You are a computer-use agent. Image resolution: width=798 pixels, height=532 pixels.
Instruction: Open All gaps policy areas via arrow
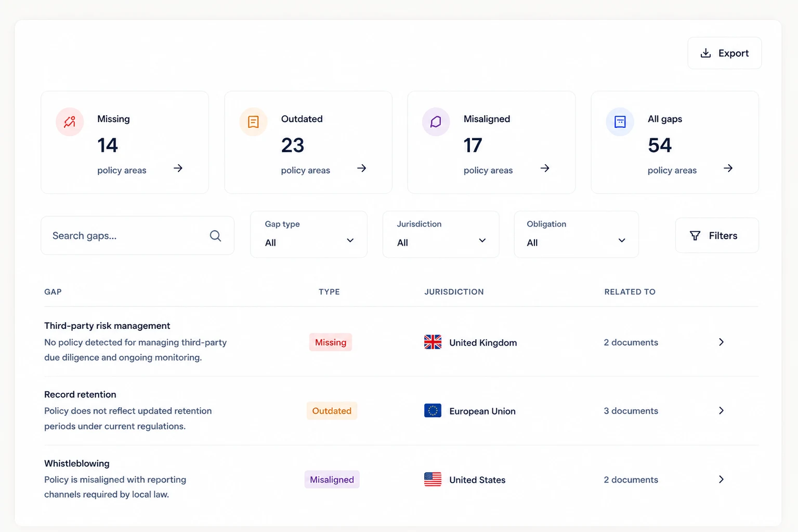[x=728, y=168]
